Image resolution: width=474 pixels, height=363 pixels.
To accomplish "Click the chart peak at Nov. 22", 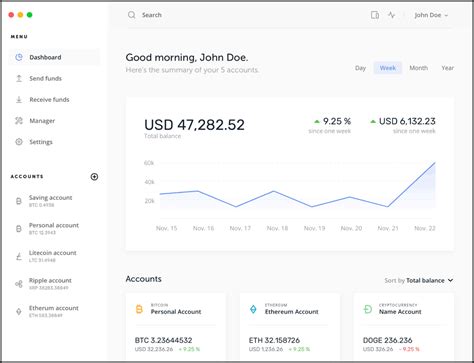I will tap(435, 163).
